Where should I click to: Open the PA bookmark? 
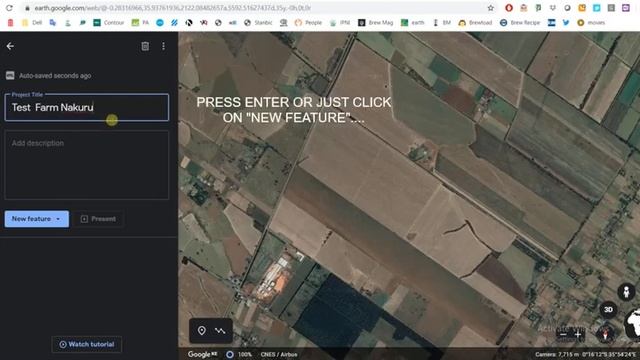click(140, 23)
